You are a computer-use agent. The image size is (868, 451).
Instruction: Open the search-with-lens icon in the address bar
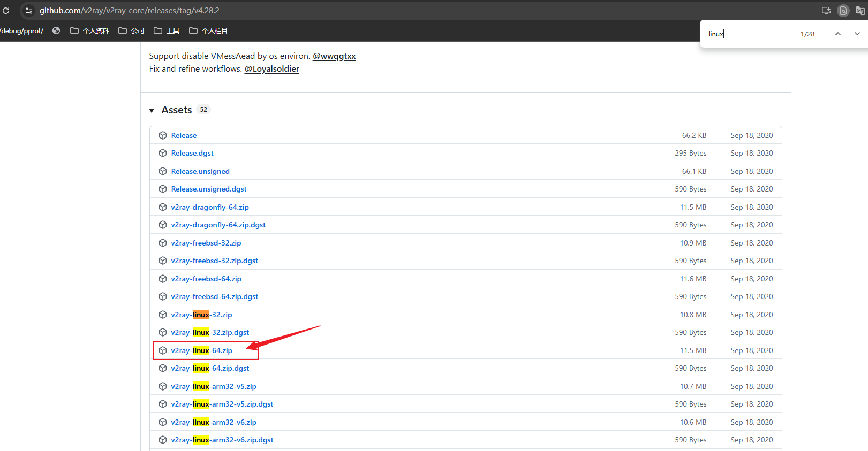tap(843, 10)
